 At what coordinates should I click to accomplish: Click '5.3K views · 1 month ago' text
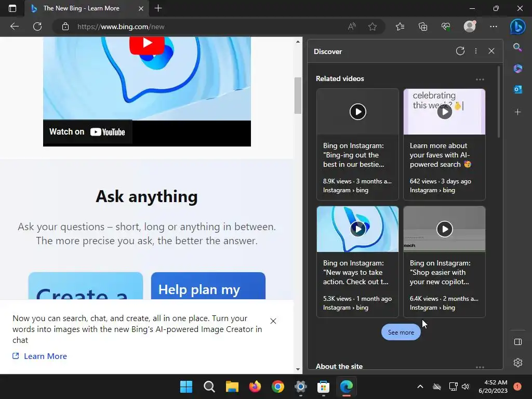[357, 299]
